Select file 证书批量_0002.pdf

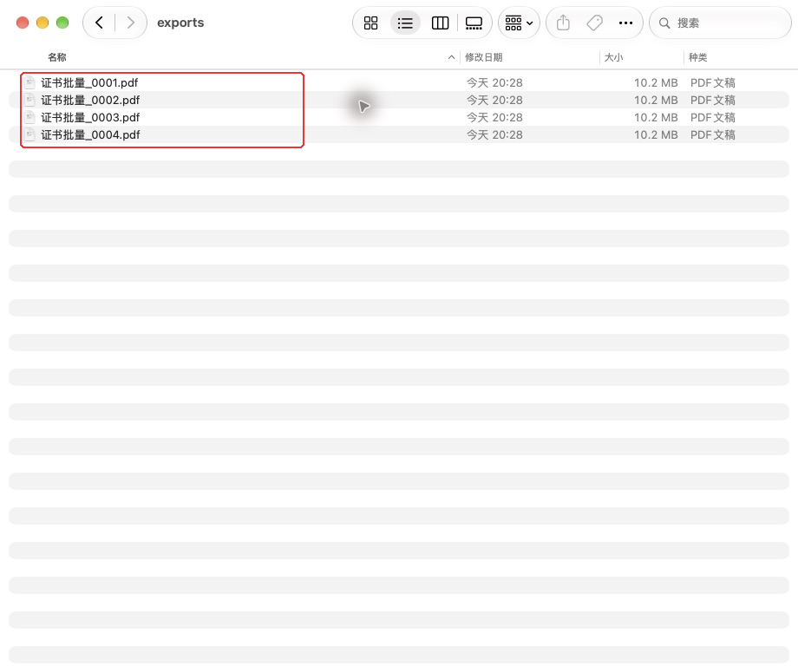point(398,100)
